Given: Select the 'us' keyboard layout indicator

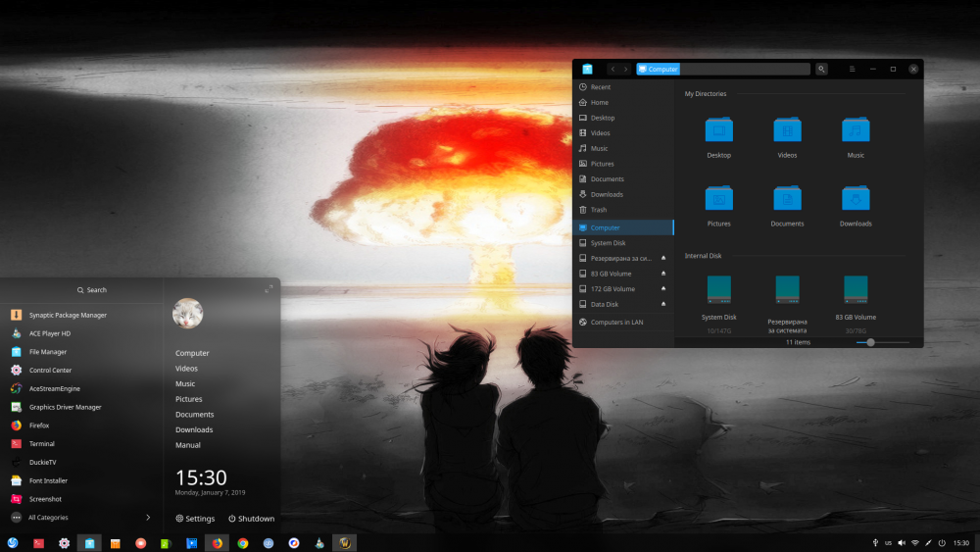Looking at the screenshot, I should tap(888, 542).
